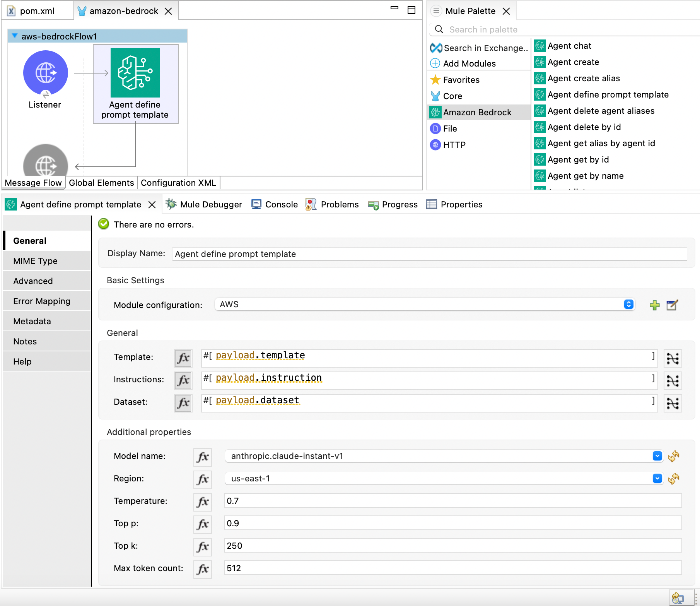This screenshot has width=700, height=606.
Task: Toggle fx expression mode for Dataset
Action: tap(183, 403)
